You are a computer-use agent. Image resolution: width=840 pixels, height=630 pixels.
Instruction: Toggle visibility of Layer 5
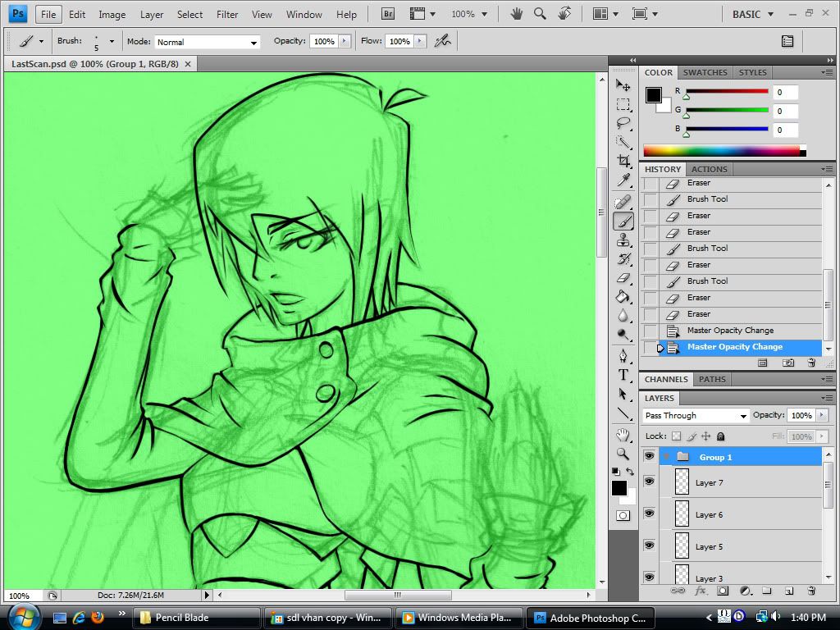click(649, 546)
